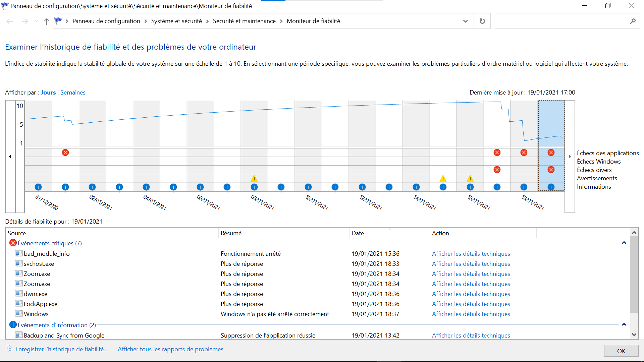Click the information icon for 19/01/2021
Screen dimensions: 644x362
pyautogui.click(x=551, y=187)
